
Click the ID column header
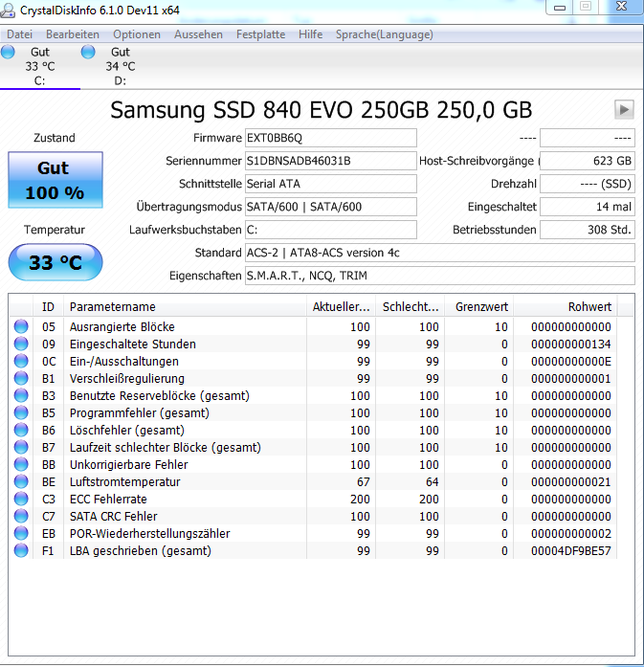[x=48, y=306]
